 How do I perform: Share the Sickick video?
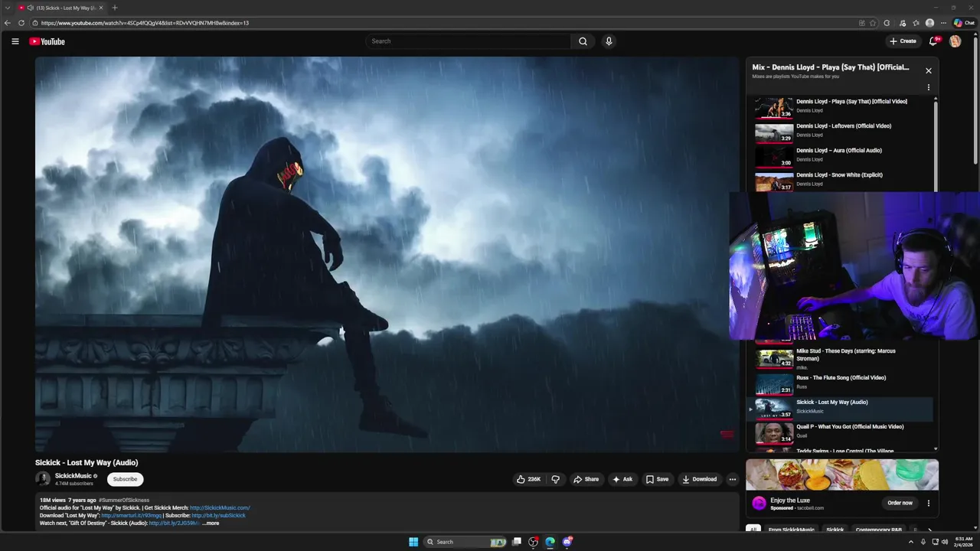click(586, 479)
